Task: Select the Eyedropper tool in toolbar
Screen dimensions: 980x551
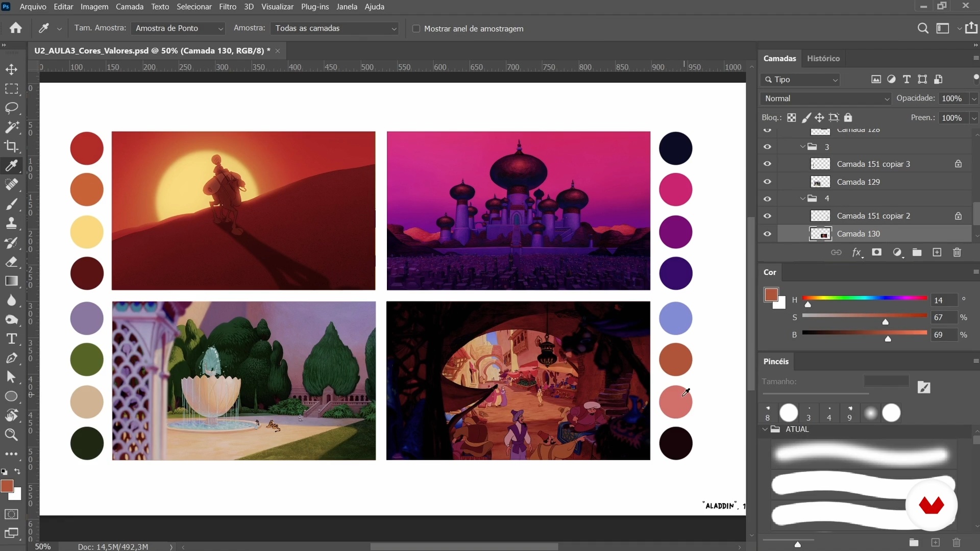Action: click(x=11, y=166)
